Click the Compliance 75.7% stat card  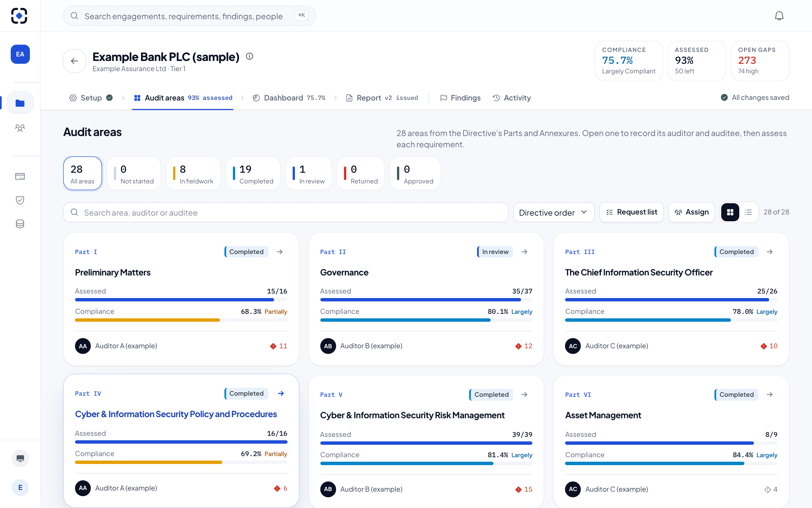629,61
